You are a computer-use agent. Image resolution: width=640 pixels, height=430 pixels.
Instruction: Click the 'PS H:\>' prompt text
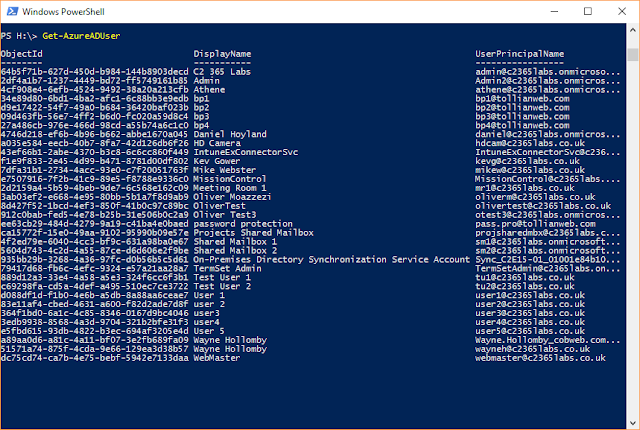19,36
